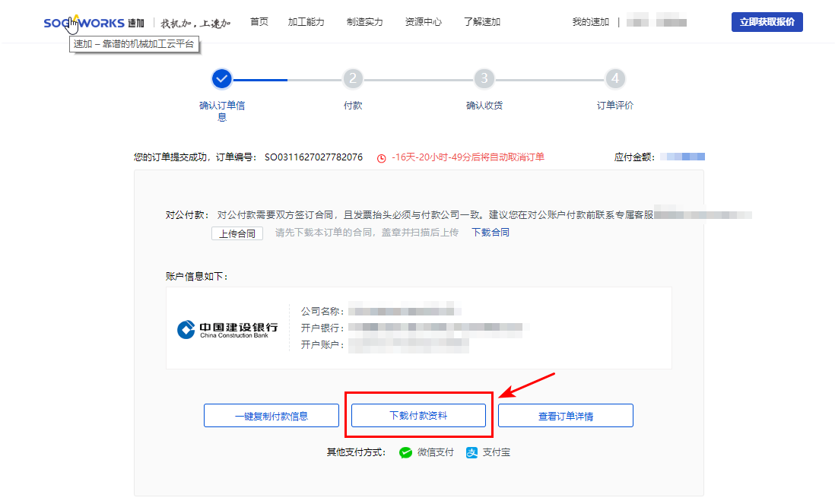The width and height of the screenshot is (835, 504).
Task: Open the 了解速加 menu
Action: click(x=482, y=22)
